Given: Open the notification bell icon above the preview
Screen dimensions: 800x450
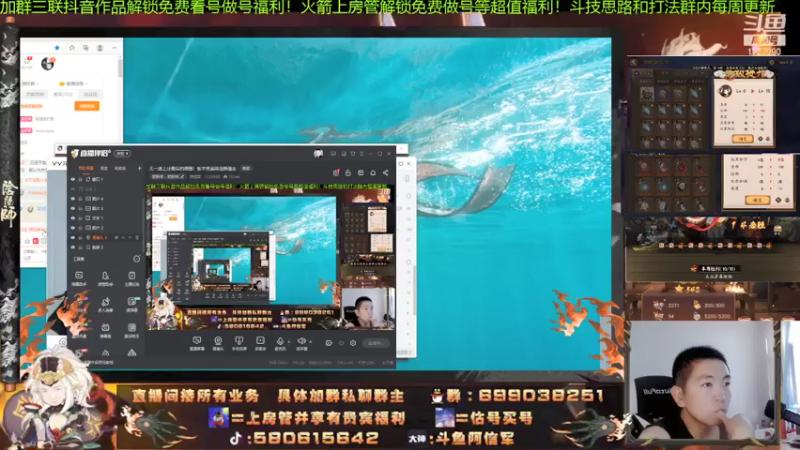Looking at the screenshot, I should pyautogui.click(x=373, y=173).
